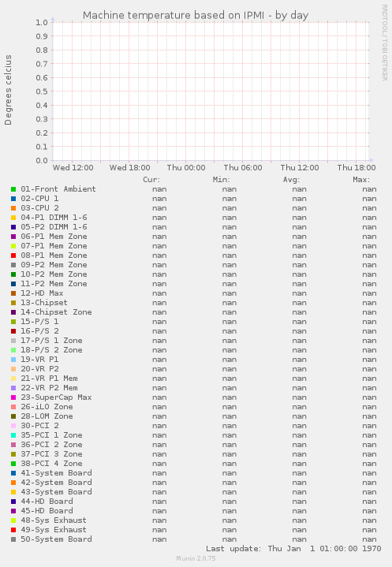This screenshot has width=392, height=567.
Task: Select the '28-LOM Zone' legend label
Action: coord(47,416)
